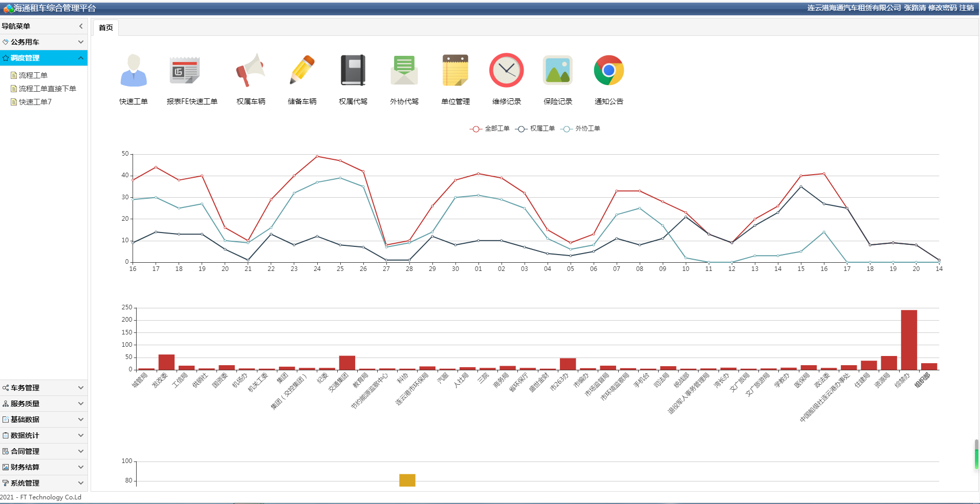Open 流程工单直接下单 in sidebar
980x504 pixels.
(47, 89)
